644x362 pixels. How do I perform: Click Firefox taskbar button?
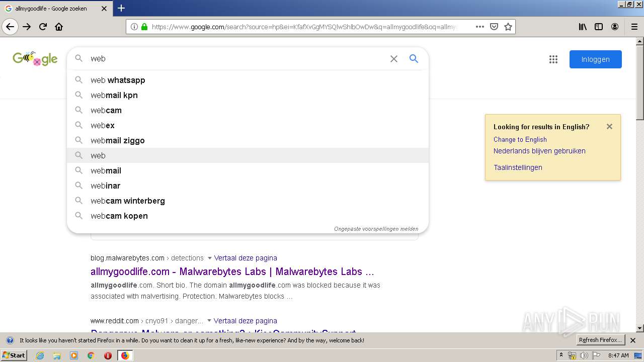[x=125, y=355]
